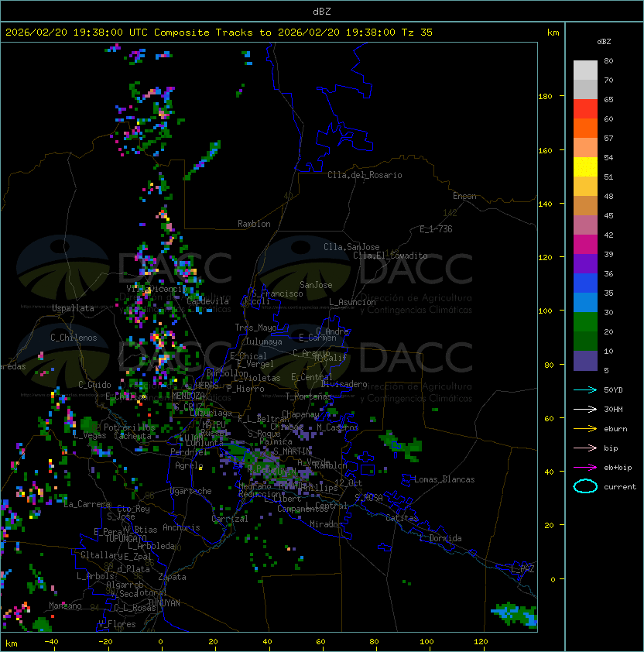Click the 'Tres_Mayo' map label

[x=255, y=328]
